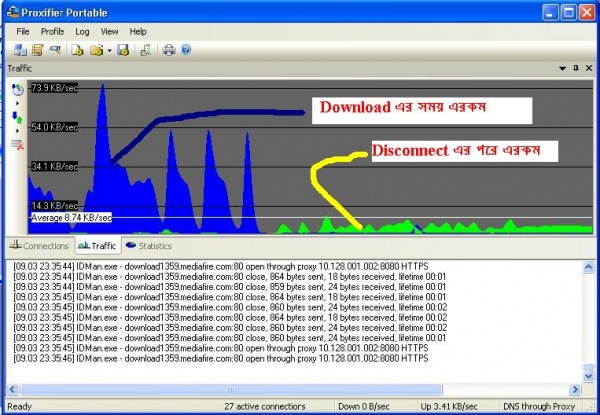Select the 23:35:45 open through proxy line
600x415 pixels.
[221, 348]
